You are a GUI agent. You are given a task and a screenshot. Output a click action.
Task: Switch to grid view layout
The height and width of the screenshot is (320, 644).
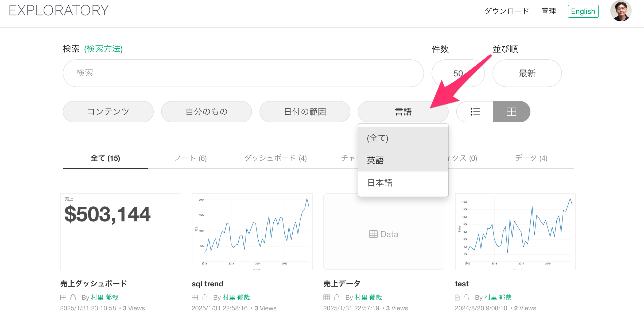point(511,112)
